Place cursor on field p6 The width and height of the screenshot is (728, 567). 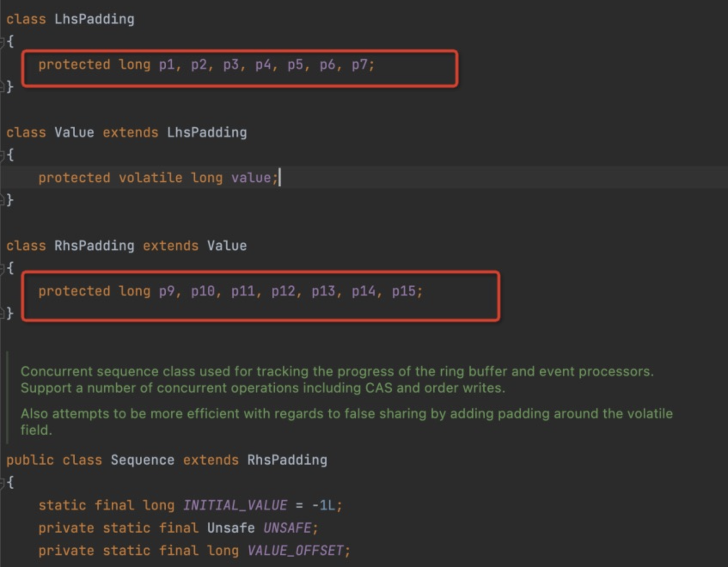tap(327, 65)
